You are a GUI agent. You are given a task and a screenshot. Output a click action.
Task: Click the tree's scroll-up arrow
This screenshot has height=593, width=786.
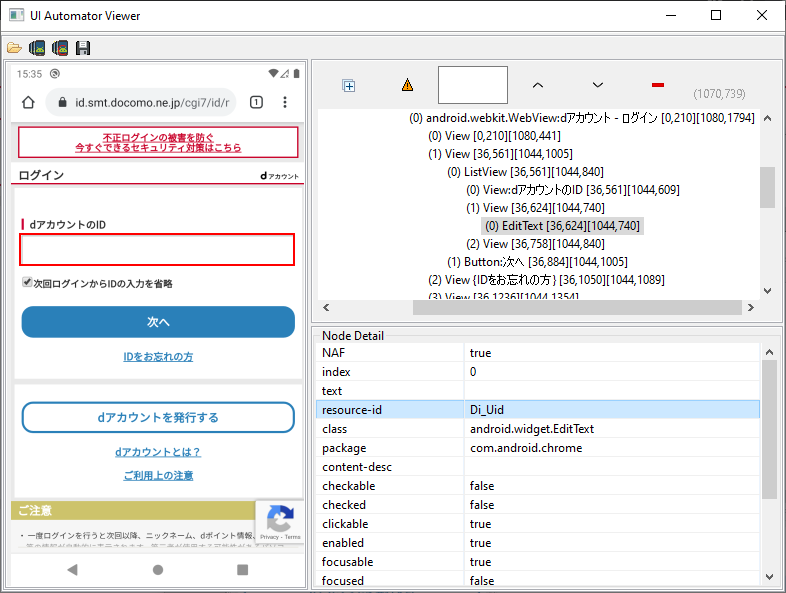[x=767, y=118]
